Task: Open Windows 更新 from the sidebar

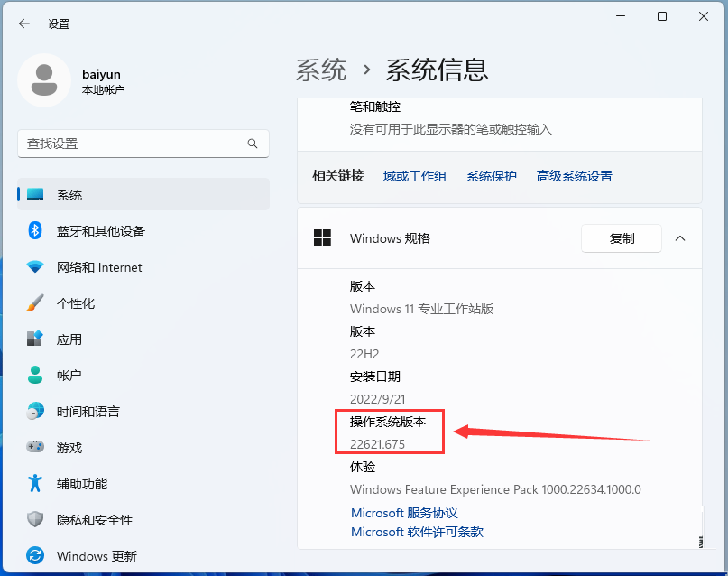Action: [97, 556]
